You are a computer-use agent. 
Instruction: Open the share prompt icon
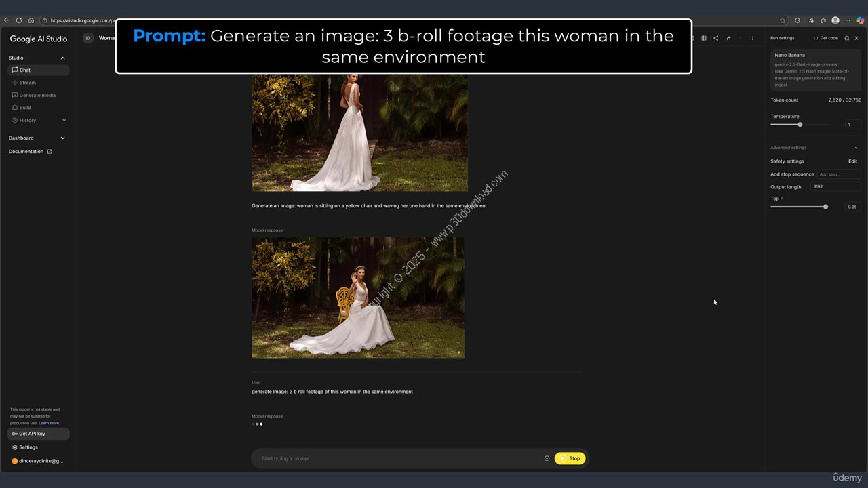[715, 38]
